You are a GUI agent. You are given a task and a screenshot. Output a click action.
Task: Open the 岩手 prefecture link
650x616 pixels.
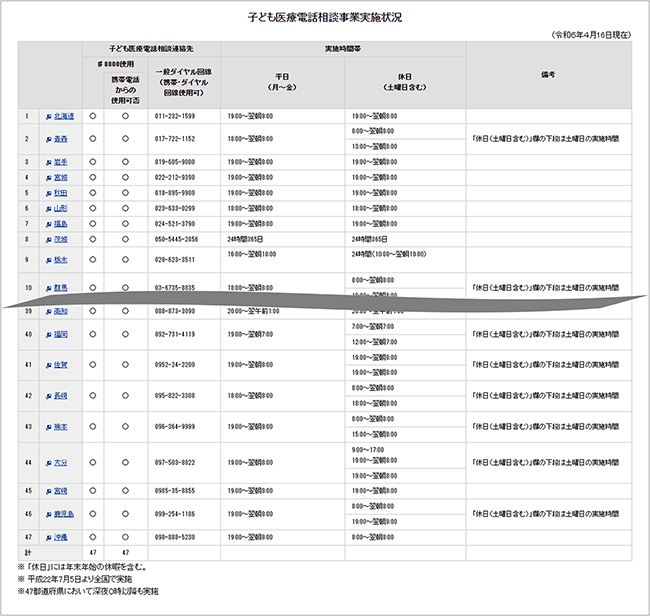pos(61,161)
